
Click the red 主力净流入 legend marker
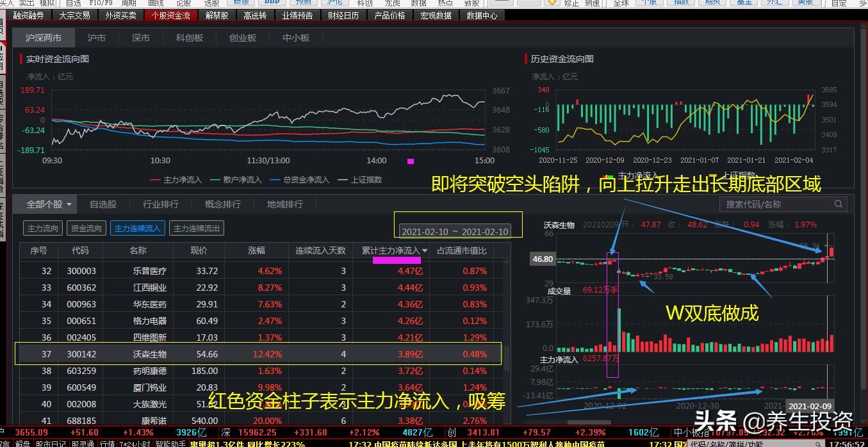(155, 180)
